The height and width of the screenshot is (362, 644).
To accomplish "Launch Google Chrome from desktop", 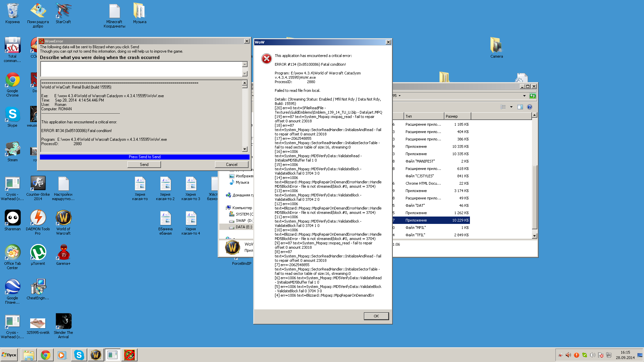I will pyautogui.click(x=12, y=84).
